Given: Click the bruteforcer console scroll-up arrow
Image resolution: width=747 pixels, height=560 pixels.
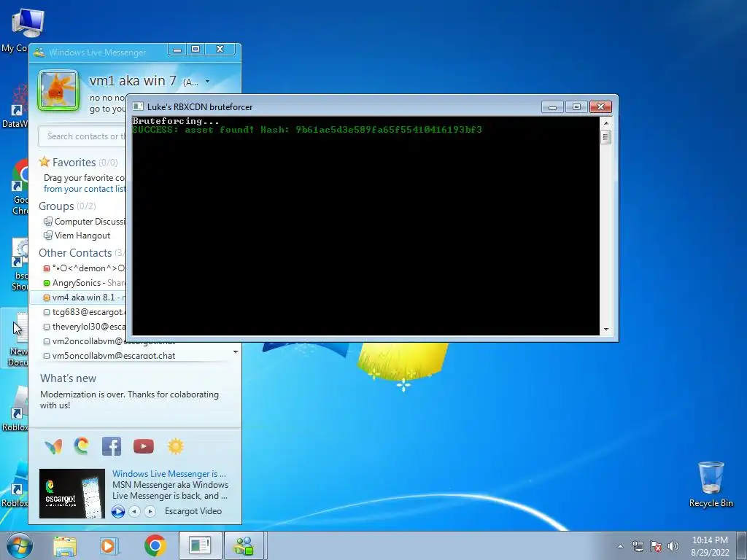Looking at the screenshot, I should [x=606, y=122].
